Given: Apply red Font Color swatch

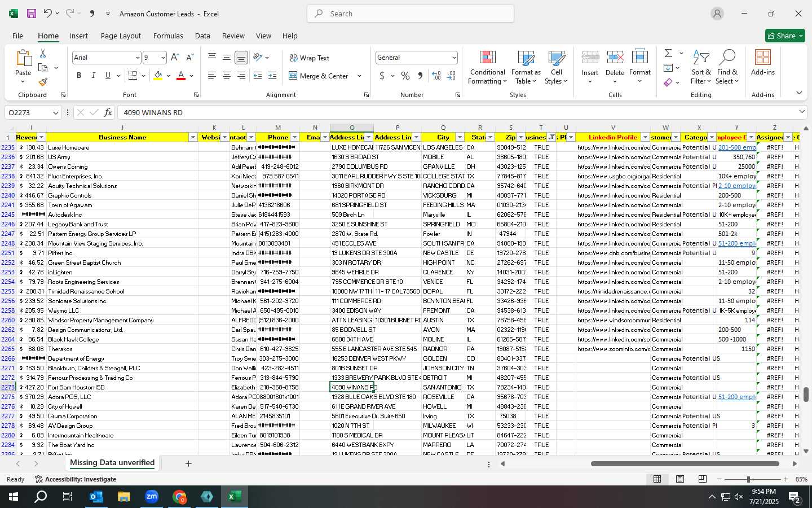Looking at the screenshot, I should [x=181, y=76].
